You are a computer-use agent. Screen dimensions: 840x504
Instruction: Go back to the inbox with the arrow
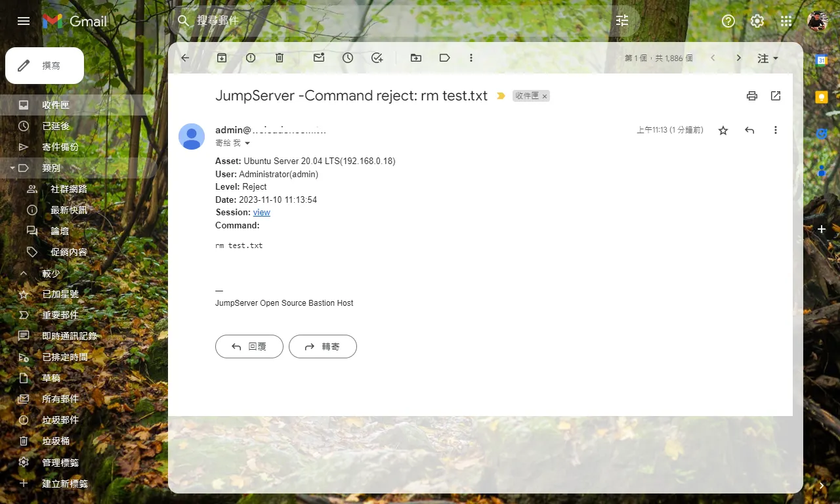tap(185, 58)
